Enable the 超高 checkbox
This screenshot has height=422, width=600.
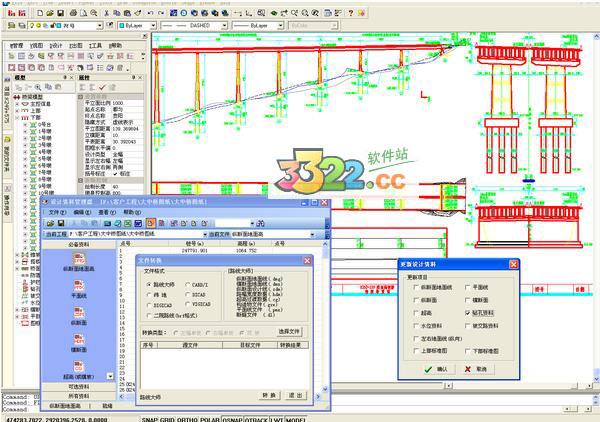click(x=416, y=311)
